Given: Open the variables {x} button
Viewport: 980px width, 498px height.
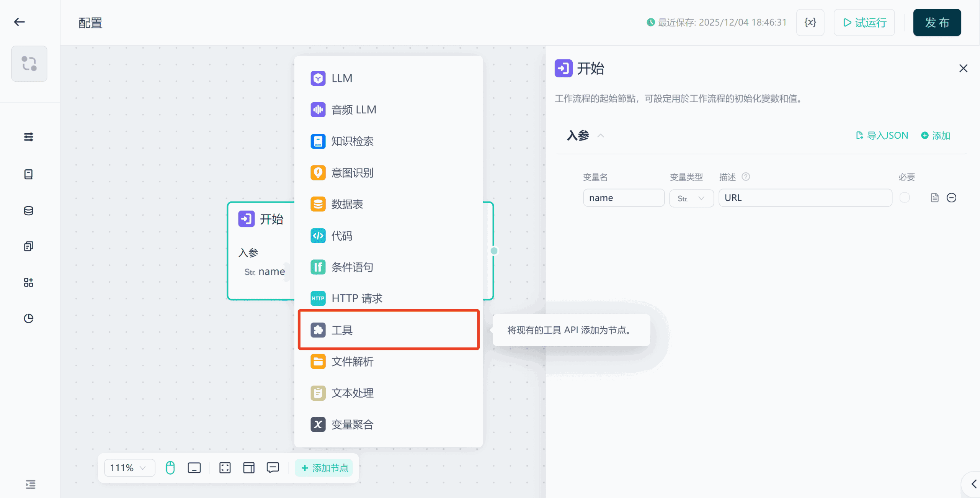Looking at the screenshot, I should (810, 23).
